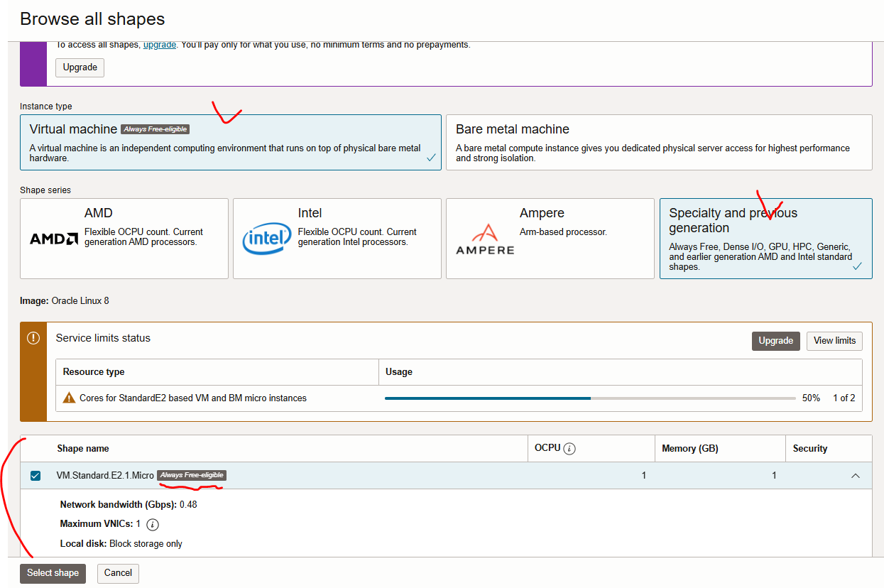Select the Virtual machine instance type
Screen dimensions: 884x588
[231, 142]
